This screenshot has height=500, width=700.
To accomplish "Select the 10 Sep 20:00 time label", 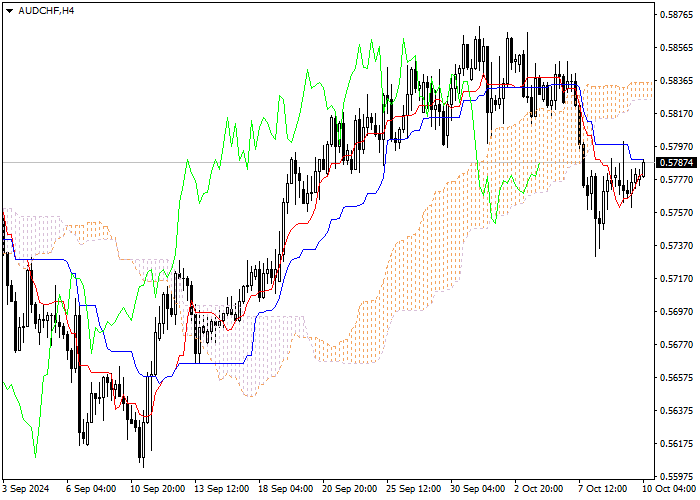I will point(158,489).
